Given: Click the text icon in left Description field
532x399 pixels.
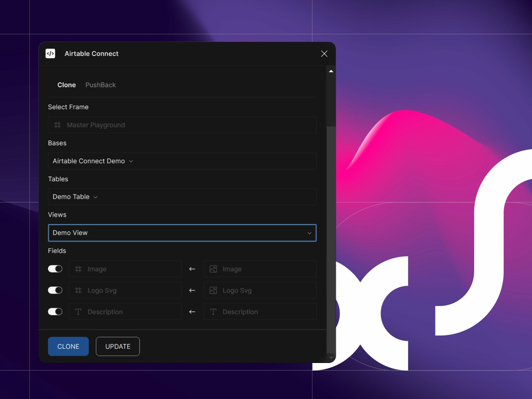Looking at the screenshot, I should [x=78, y=312].
